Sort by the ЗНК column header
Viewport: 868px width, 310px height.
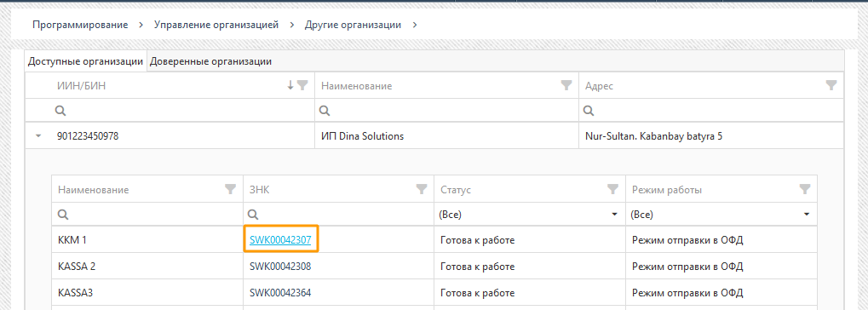point(260,190)
